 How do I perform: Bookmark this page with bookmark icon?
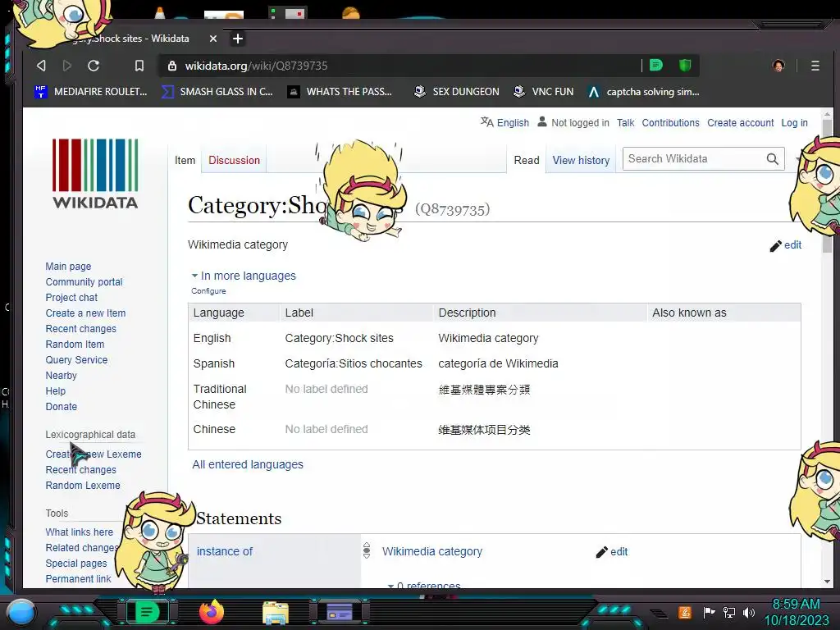(139, 66)
